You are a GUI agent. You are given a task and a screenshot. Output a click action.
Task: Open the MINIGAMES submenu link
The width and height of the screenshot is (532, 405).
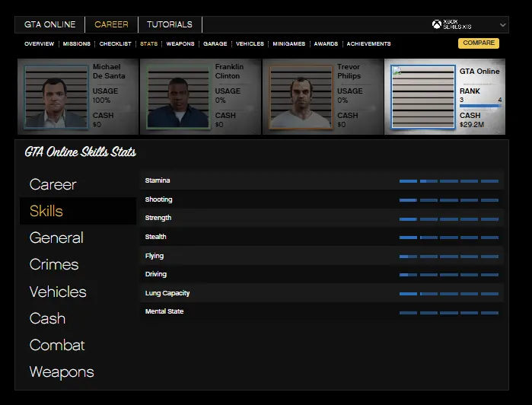(x=289, y=44)
